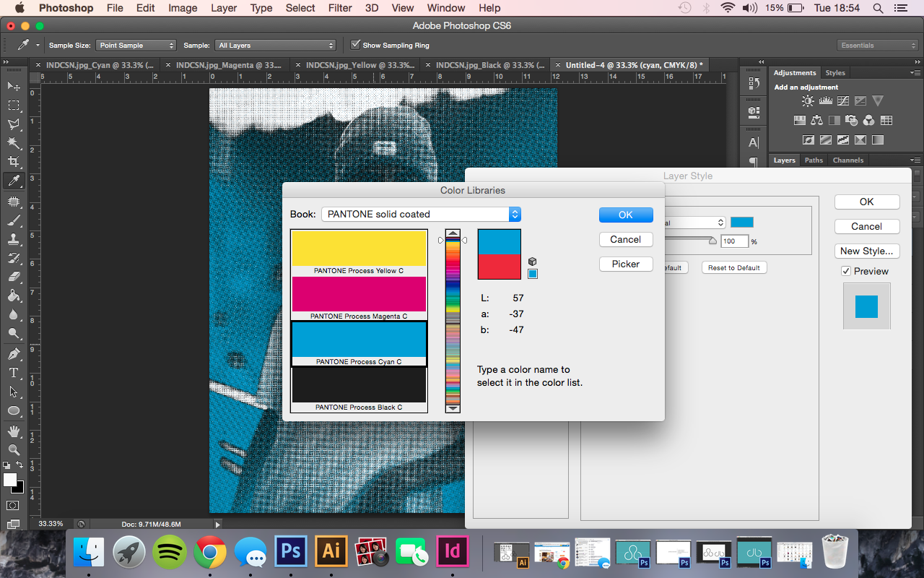Add a Levels adjustment
The image size is (924, 578).
tap(825, 101)
